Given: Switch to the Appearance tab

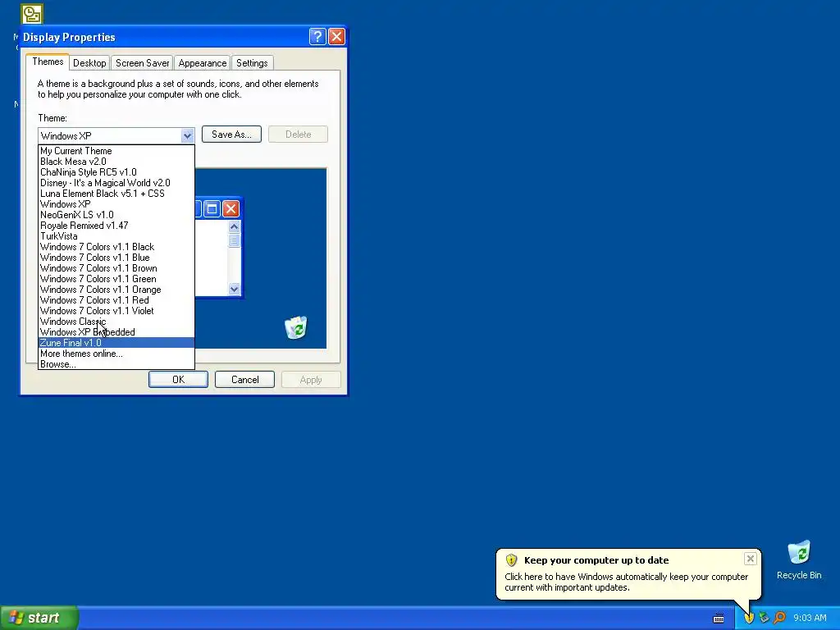Looking at the screenshot, I should pos(203,62).
